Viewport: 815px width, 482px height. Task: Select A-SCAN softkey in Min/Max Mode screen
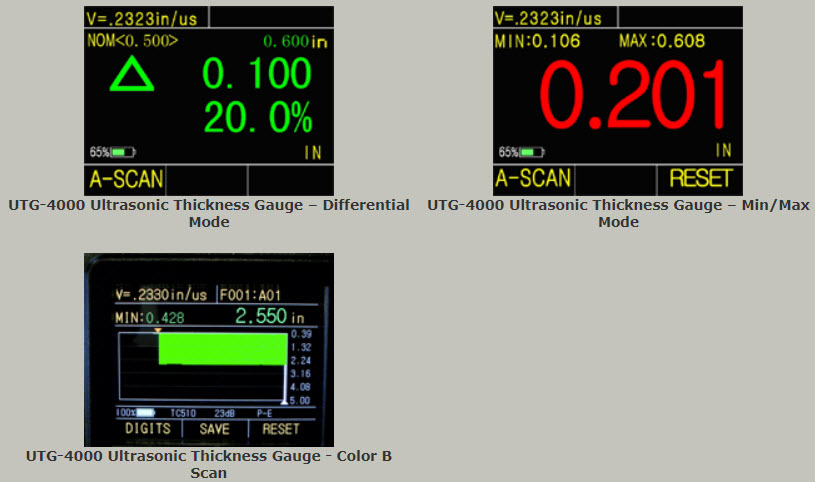coord(533,178)
